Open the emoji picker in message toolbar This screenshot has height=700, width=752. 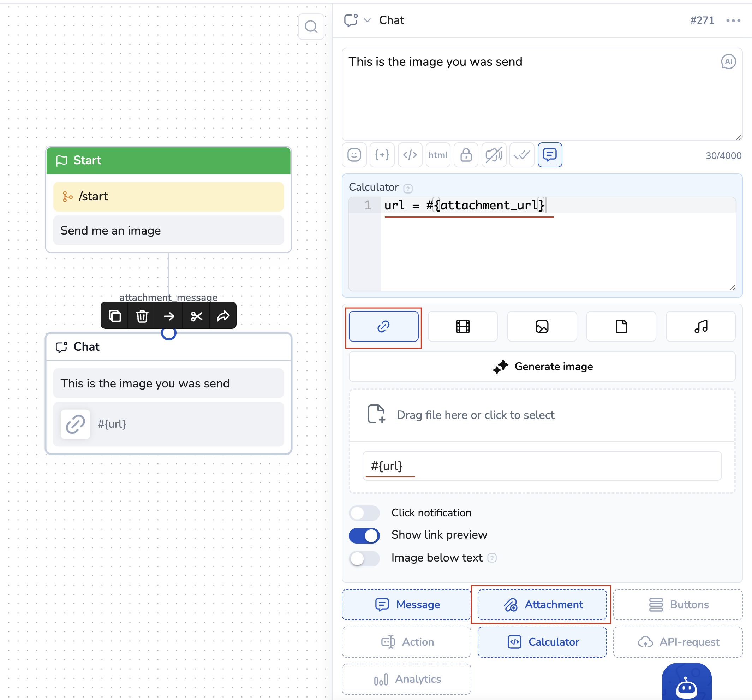pyautogui.click(x=354, y=155)
